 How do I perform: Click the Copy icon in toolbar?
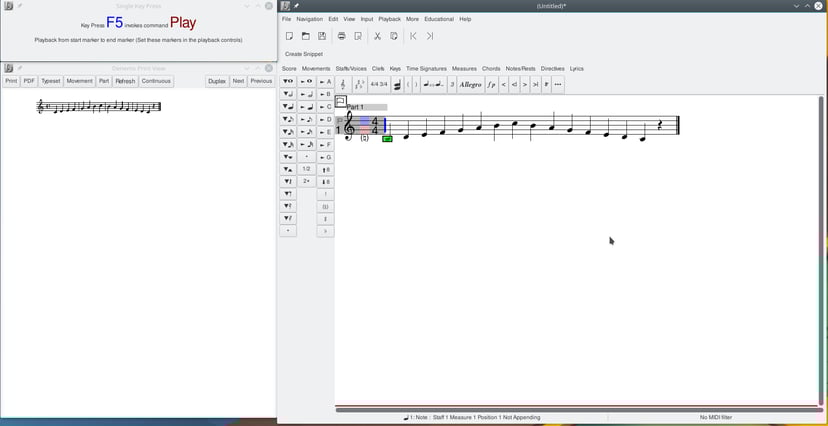pyautogui.click(x=394, y=36)
